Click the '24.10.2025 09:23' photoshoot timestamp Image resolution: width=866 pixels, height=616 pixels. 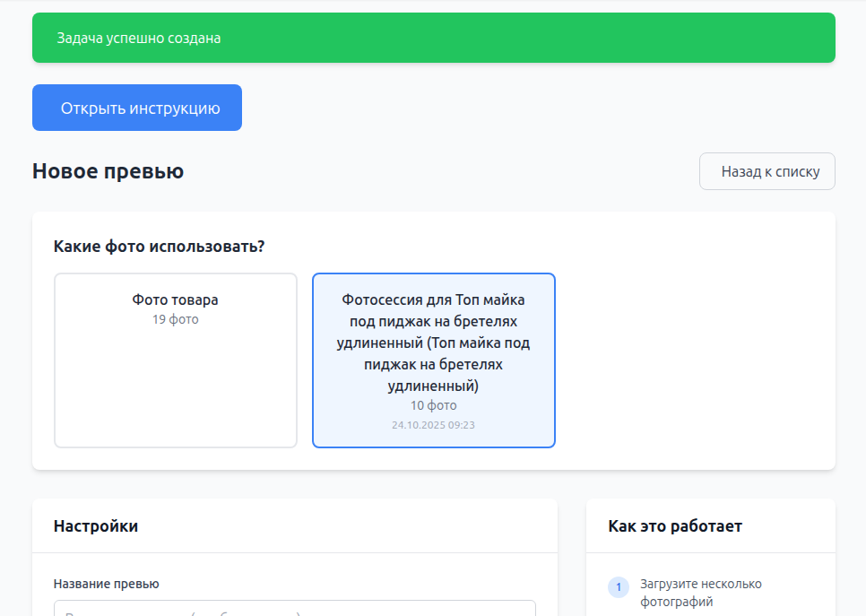433,425
